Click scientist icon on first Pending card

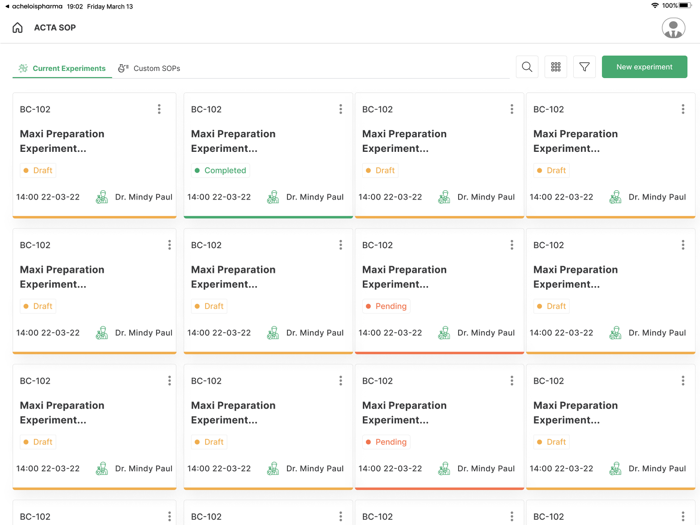[444, 333]
